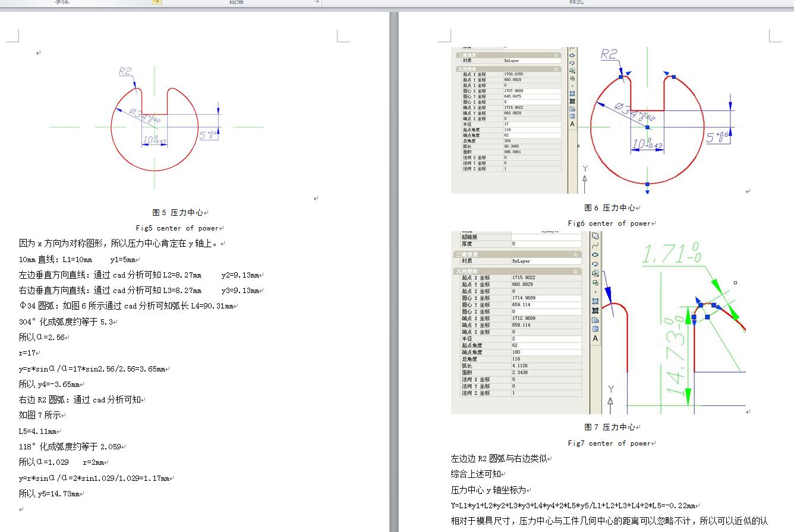Click the gradient fill icon in Figure 6 screenshot

click(572, 101)
